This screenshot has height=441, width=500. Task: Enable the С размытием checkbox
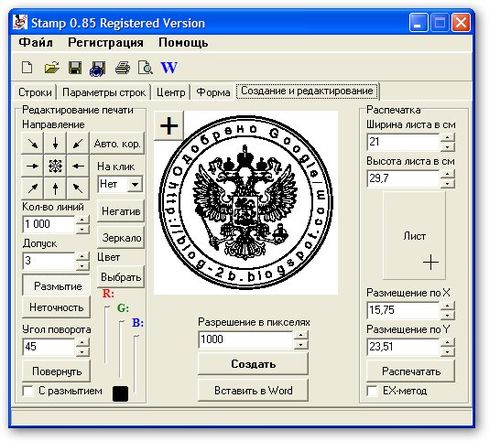pos(28,391)
